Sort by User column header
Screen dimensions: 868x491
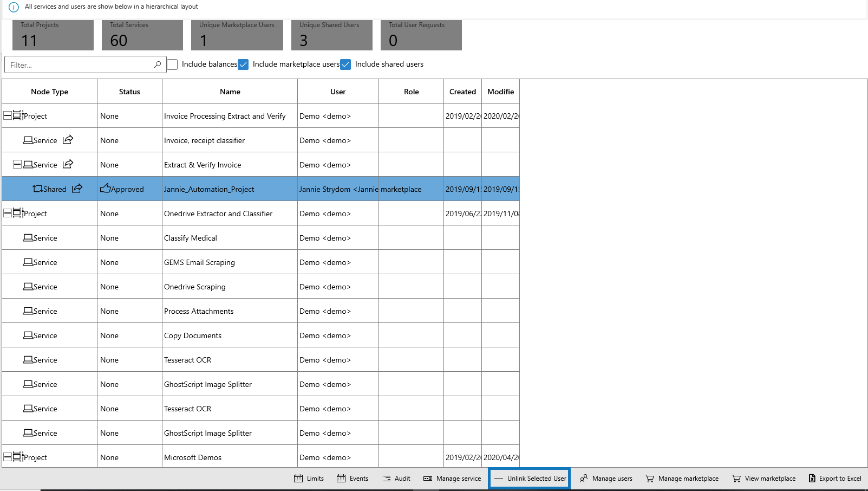338,92
